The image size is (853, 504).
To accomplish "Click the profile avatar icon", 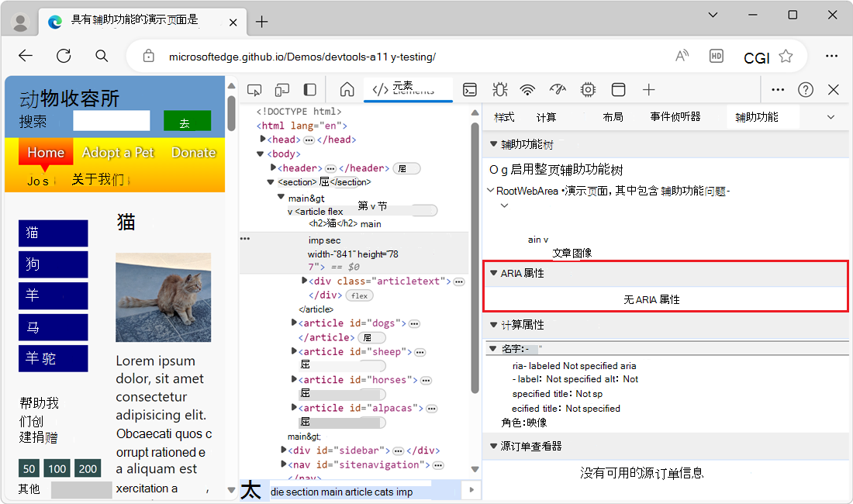I will pyautogui.click(x=21, y=22).
